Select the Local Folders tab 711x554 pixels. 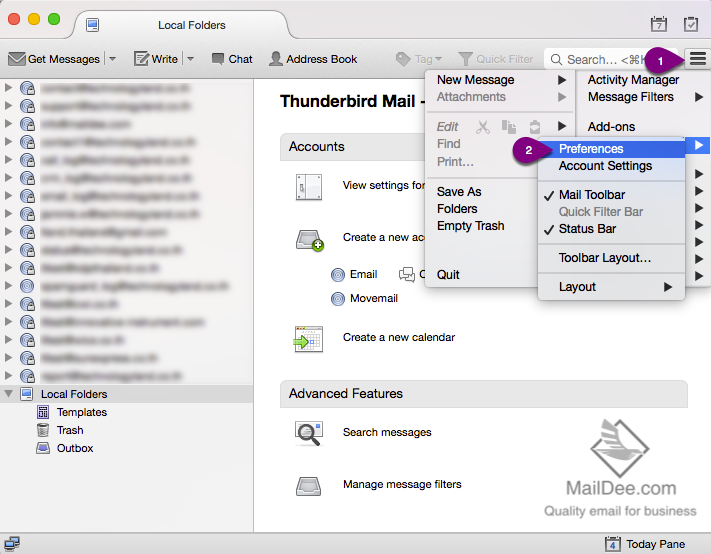click(181, 25)
